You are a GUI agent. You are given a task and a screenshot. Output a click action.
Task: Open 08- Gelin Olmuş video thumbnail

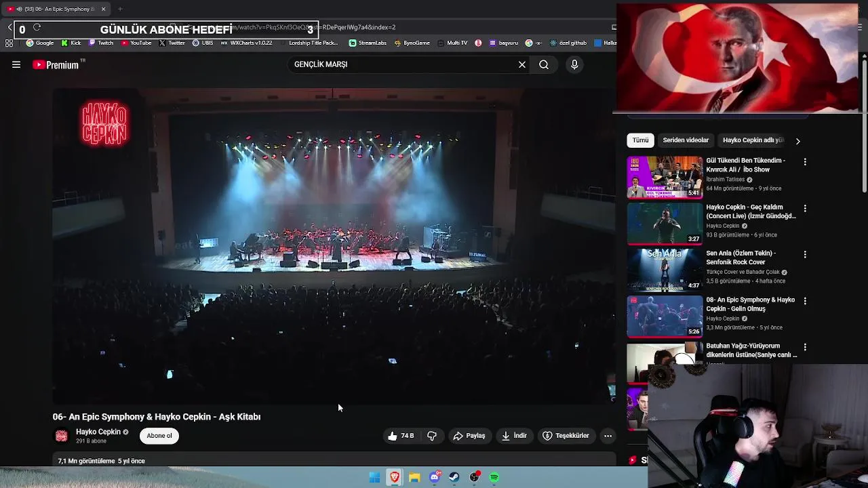coord(665,316)
